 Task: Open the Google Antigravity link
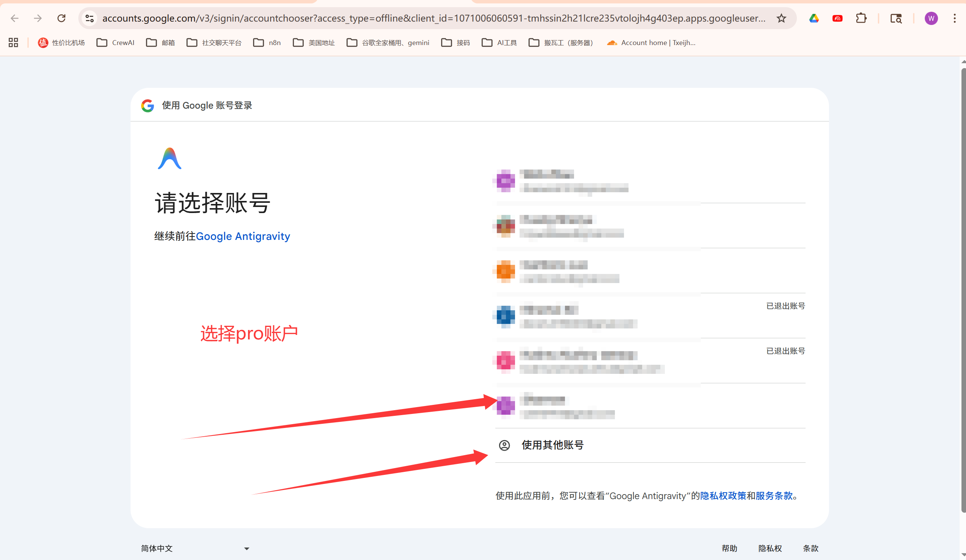(243, 236)
